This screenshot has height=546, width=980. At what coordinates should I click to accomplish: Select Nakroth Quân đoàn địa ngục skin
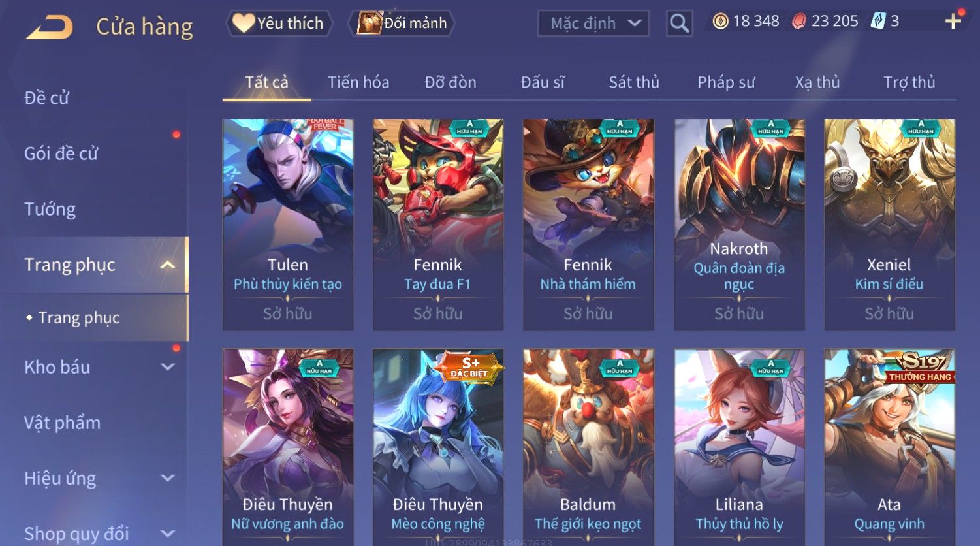(x=739, y=224)
